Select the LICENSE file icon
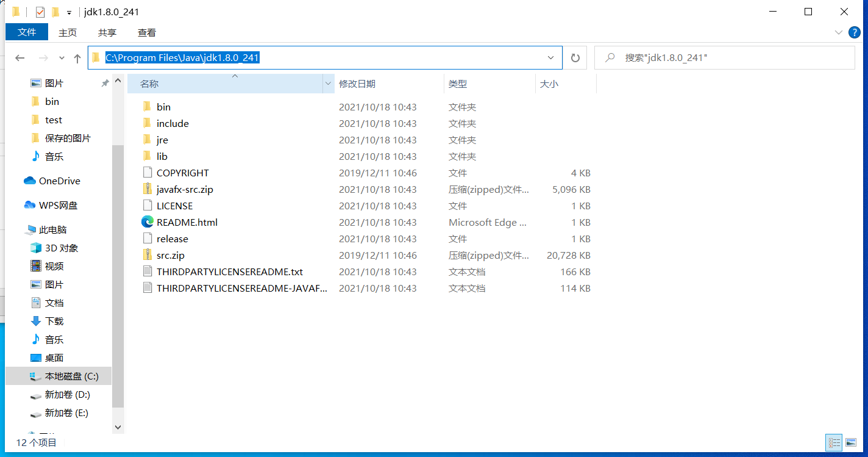The image size is (868, 457). (147, 206)
